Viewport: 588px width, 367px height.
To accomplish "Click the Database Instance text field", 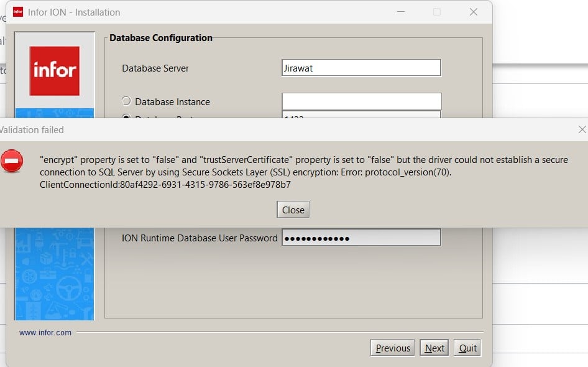I will (362, 101).
